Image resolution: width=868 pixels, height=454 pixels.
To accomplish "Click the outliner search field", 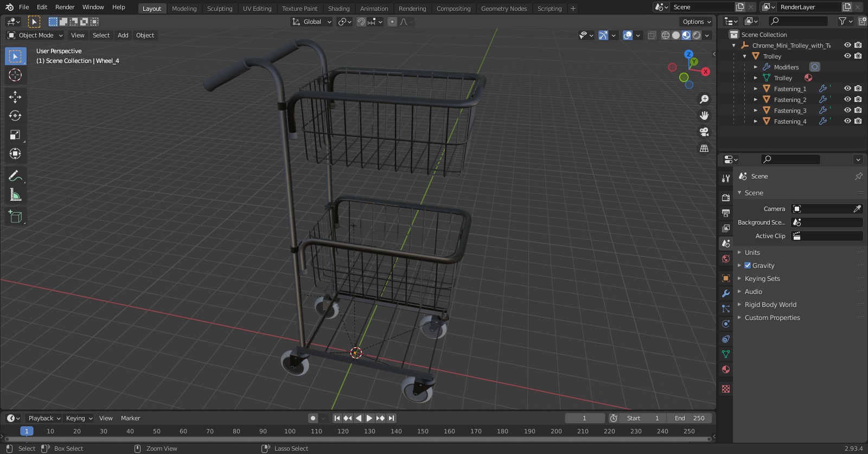I will [x=799, y=21].
